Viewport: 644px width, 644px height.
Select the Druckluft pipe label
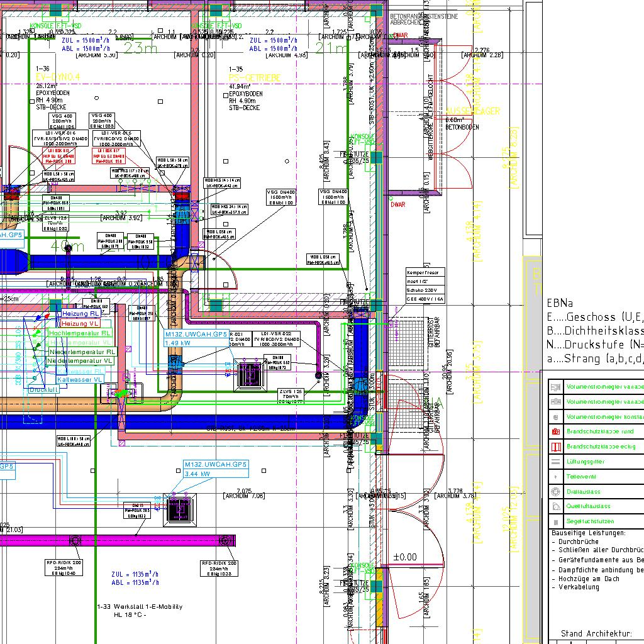[x=43, y=390]
